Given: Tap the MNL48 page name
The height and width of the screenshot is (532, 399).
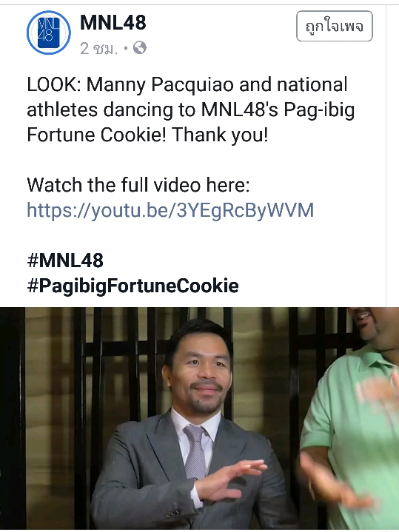Looking at the screenshot, I should [x=113, y=22].
